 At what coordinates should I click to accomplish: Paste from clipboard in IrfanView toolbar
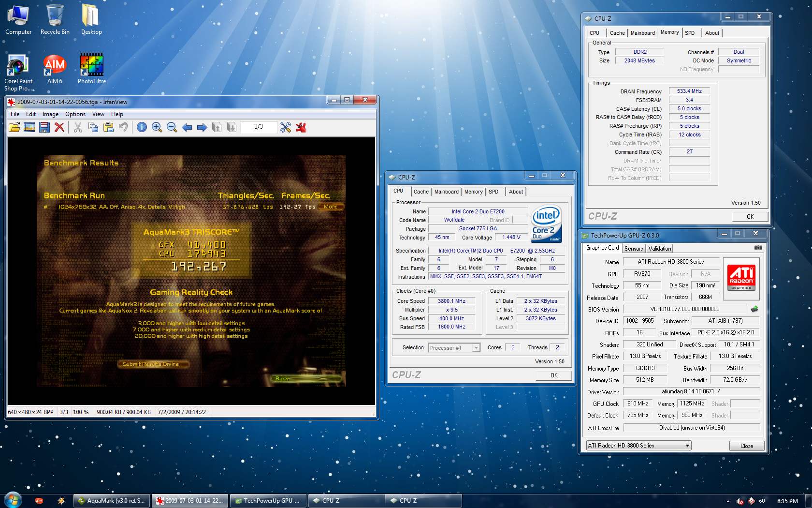108,127
